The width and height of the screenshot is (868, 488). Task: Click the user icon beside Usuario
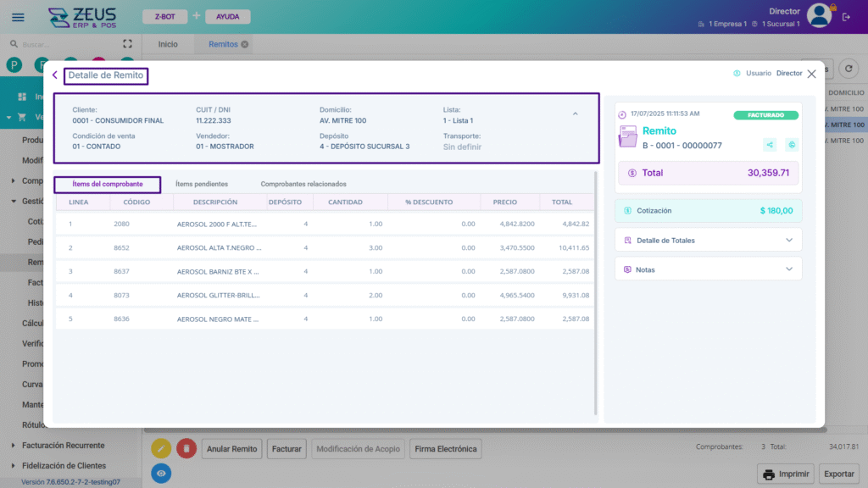coord(737,73)
